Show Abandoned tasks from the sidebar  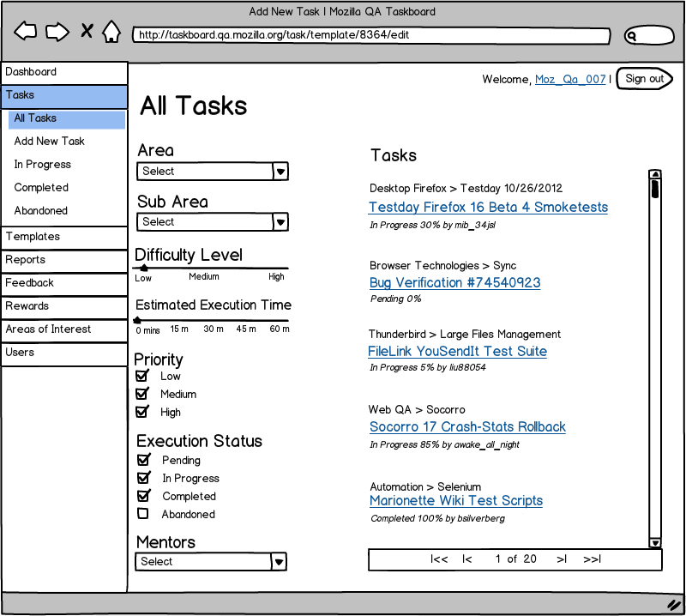click(x=40, y=210)
